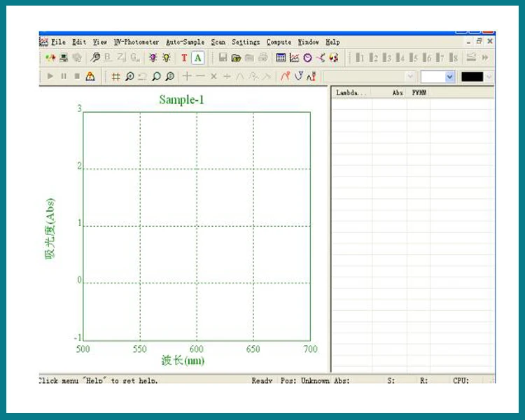
Task: Toggle the purple lamp bulb icon
Action: click(153, 57)
